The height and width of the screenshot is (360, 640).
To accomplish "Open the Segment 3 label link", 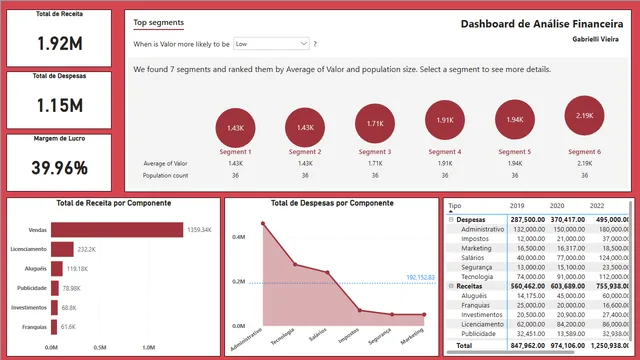I will coord(375,152).
